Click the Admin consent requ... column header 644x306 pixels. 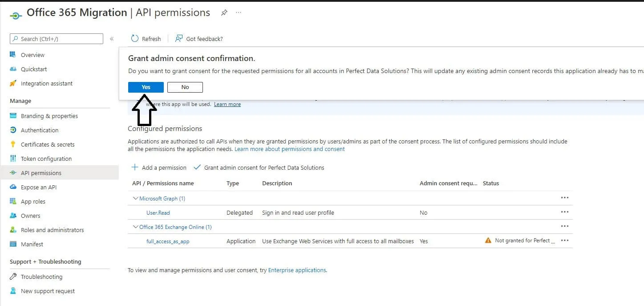point(449,183)
